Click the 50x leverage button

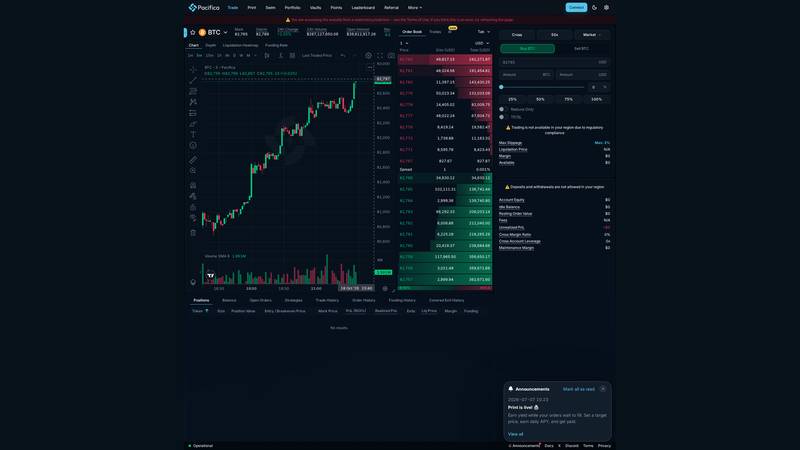pos(555,35)
